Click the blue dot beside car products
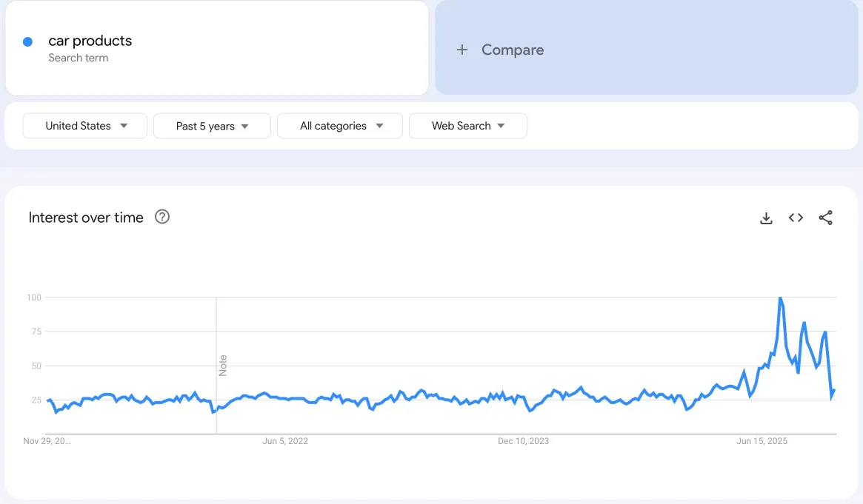 coord(27,41)
